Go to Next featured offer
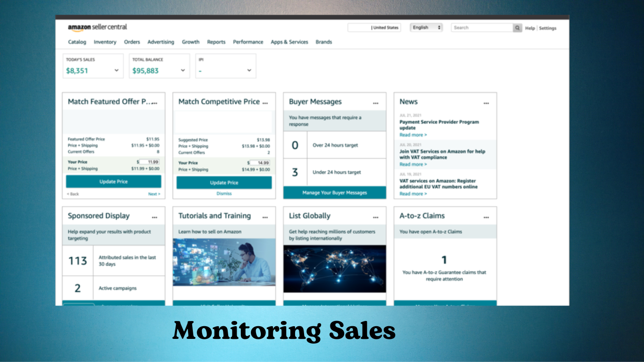Viewport: 644px width, 362px height. point(154,194)
